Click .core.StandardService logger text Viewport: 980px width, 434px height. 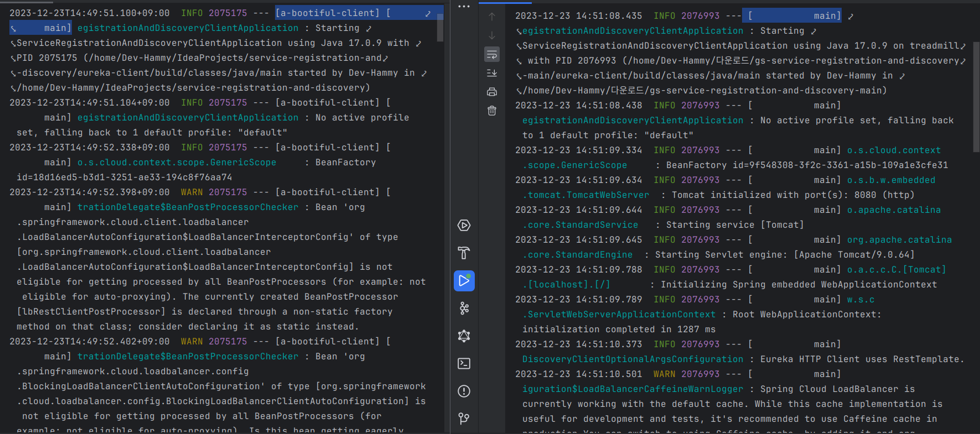[580, 224]
